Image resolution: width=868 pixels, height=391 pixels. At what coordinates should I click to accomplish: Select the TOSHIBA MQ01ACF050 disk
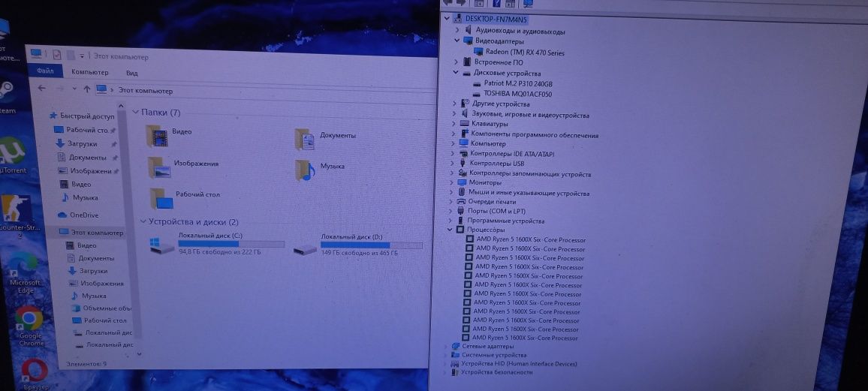click(x=517, y=94)
